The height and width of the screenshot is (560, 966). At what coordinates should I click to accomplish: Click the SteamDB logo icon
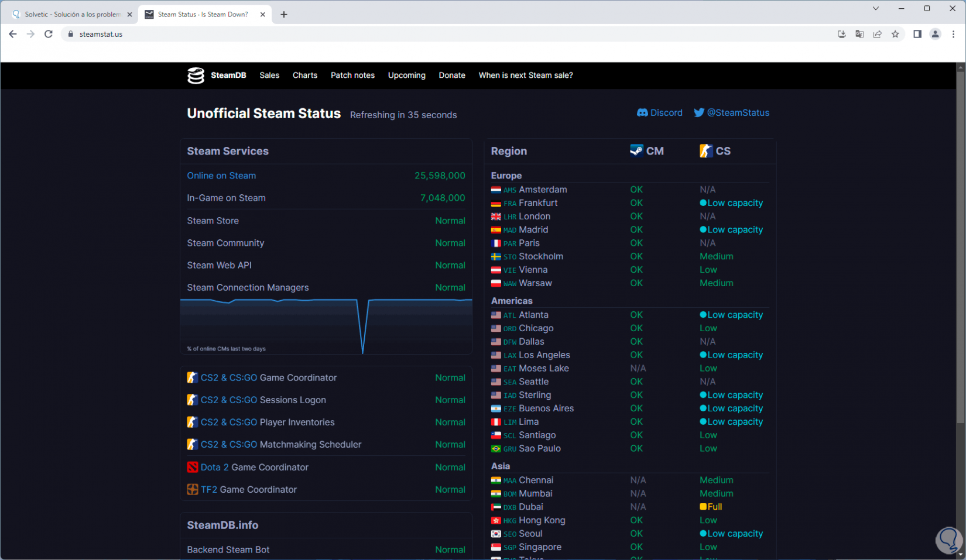coord(196,75)
